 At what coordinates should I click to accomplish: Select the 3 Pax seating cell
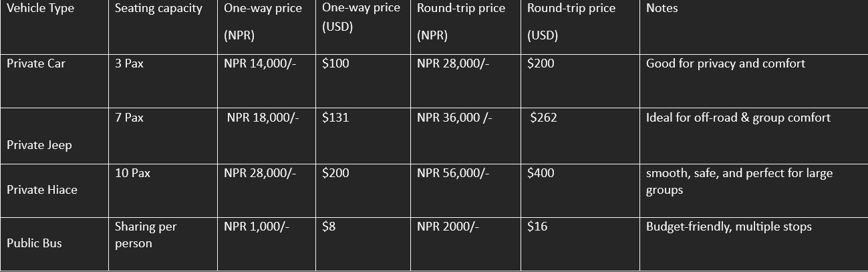coord(129,64)
